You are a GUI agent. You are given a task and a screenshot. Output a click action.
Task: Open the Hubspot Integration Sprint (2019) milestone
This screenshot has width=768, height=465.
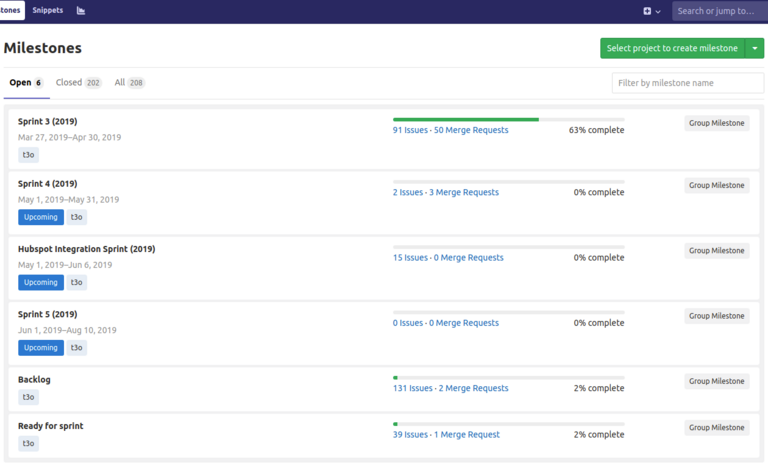click(86, 249)
